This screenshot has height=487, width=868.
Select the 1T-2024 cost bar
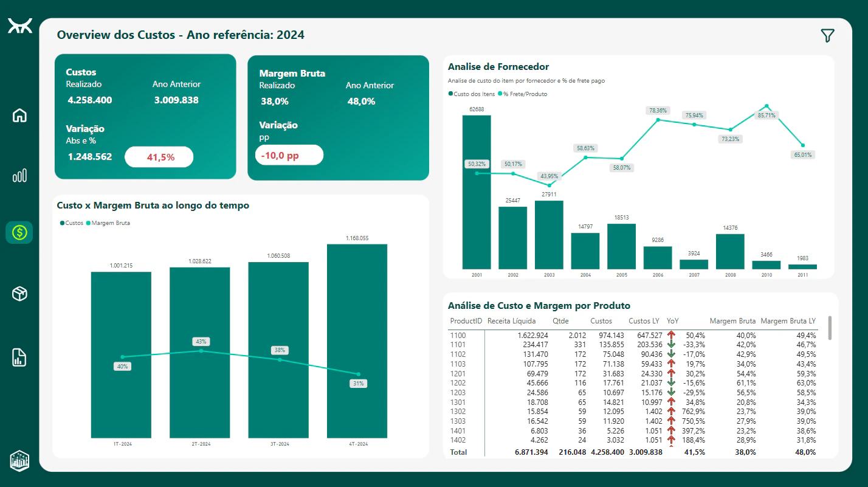click(121, 354)
